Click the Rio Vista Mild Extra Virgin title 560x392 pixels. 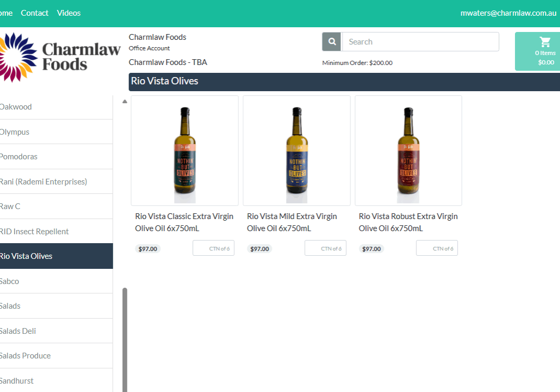(292, 222)
